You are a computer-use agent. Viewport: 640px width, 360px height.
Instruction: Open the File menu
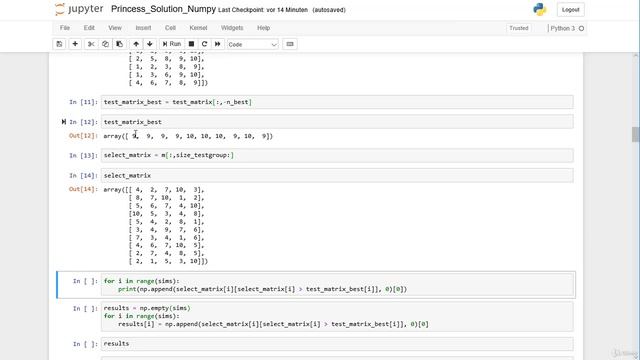point(65,28)
